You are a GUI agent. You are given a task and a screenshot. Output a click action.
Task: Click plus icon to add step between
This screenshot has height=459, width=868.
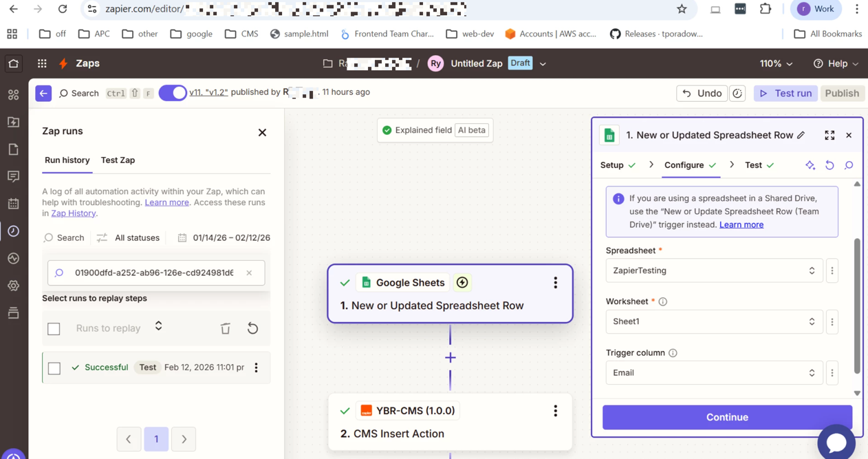(451, 358)
